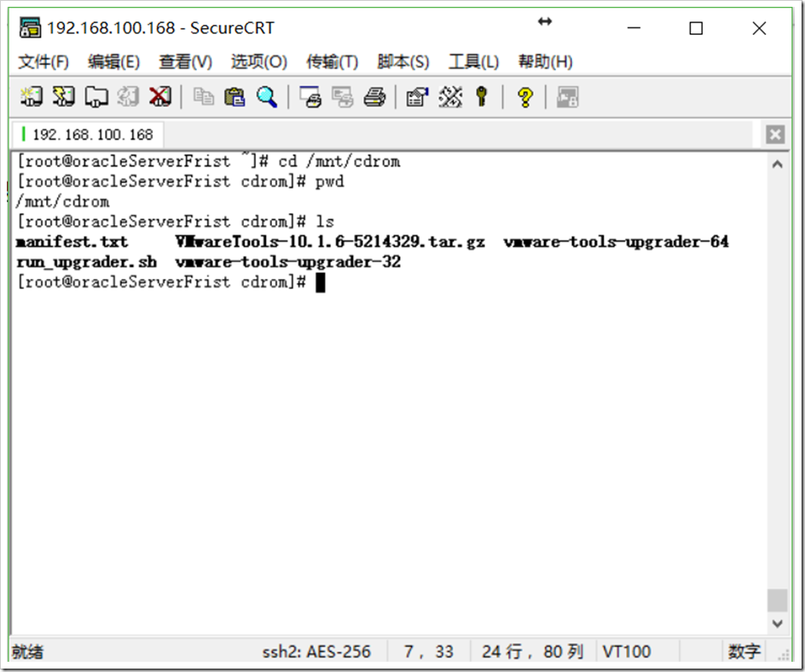This screenshot has height=672, width=805.
Task: Click the 数字 indicator in status bar
Action: click(744, 652)
